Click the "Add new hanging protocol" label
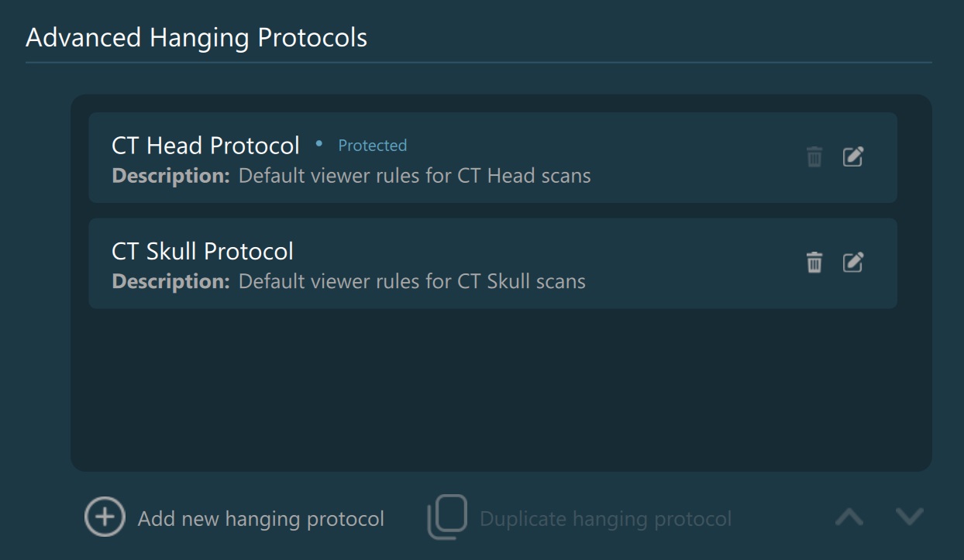 pyautogui.click(x=260, y=519)
